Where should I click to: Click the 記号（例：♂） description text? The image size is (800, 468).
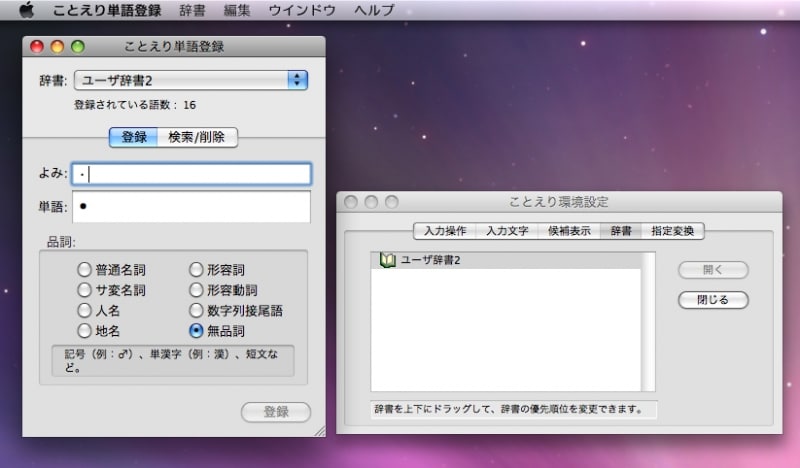click(x=172, y=360)
